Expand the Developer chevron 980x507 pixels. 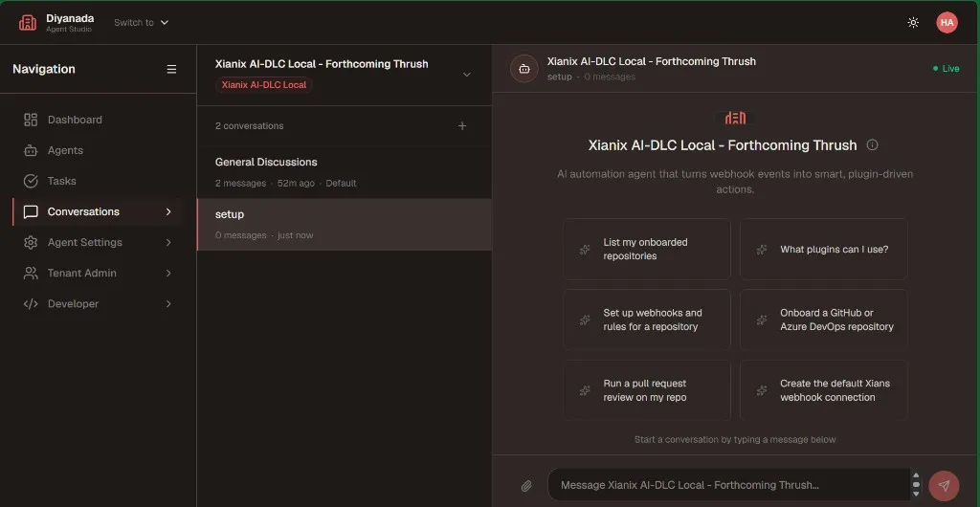pos(168,303)
